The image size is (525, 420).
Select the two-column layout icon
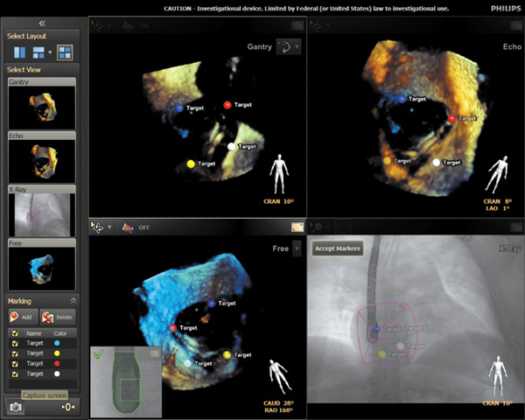pyautogui.click(x=17, y=52)
